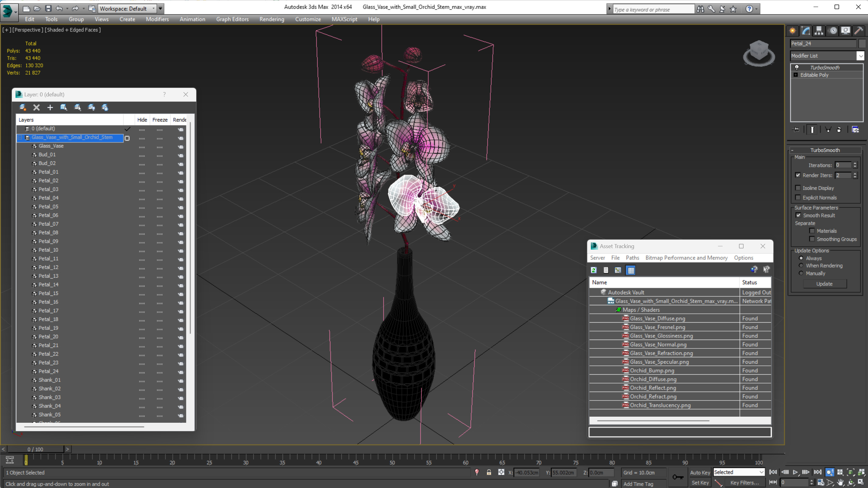Click Delete layer X icon in Layer dialog
The width and height of the screenshot is (868, 488).
[37, 107]
